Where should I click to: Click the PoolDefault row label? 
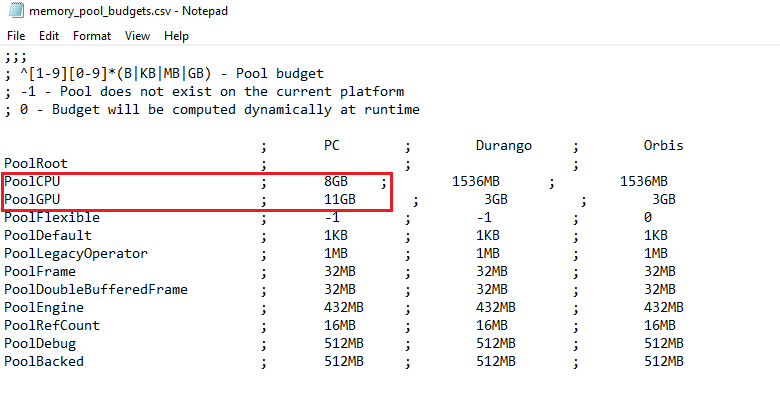[x=48, y=235]
